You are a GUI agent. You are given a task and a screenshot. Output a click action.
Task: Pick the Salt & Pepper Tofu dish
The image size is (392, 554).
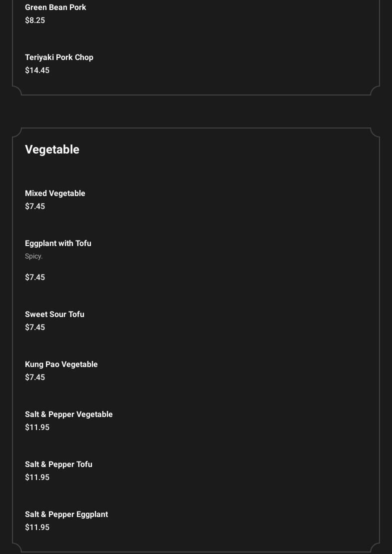click(58, 464)
